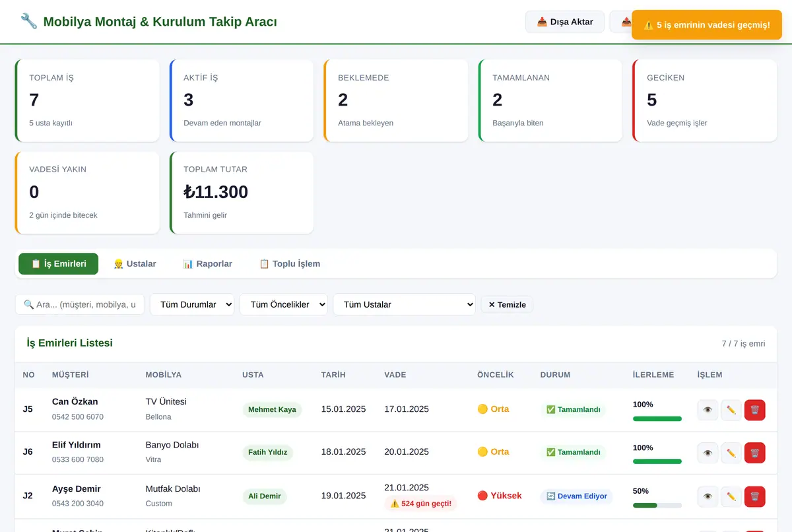Click the J5 100% progress bar

[657, 418]
